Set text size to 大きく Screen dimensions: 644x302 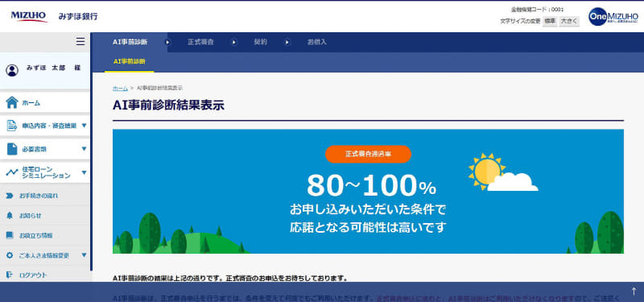click(569, 21)
